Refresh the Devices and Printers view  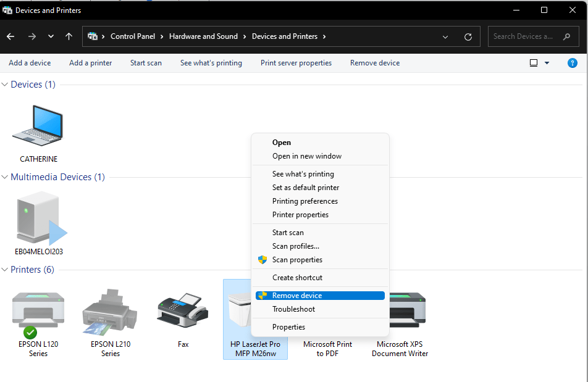click(x=468, y=36)
